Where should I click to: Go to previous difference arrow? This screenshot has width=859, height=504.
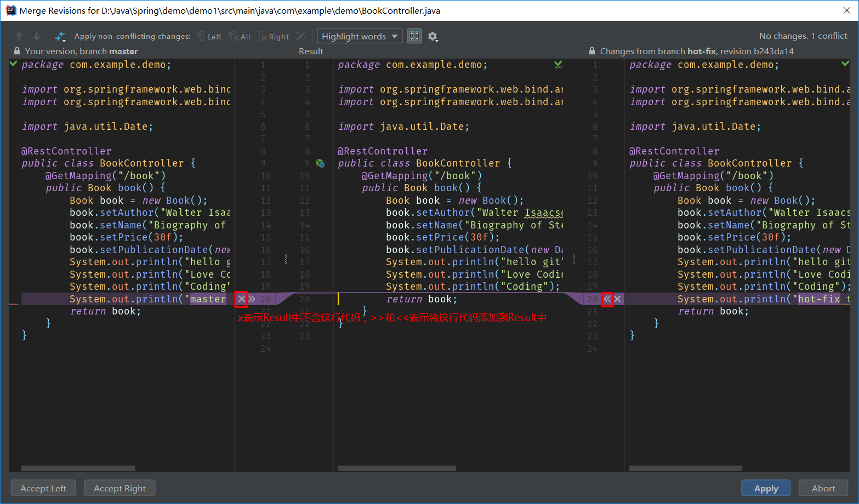(x=19, y=36)
